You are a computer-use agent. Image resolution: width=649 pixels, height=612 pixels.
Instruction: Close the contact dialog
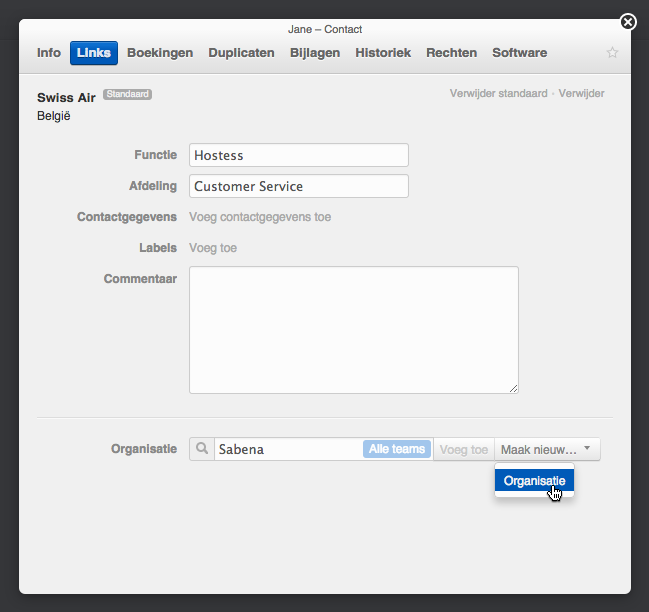click(x=627, y=21)
